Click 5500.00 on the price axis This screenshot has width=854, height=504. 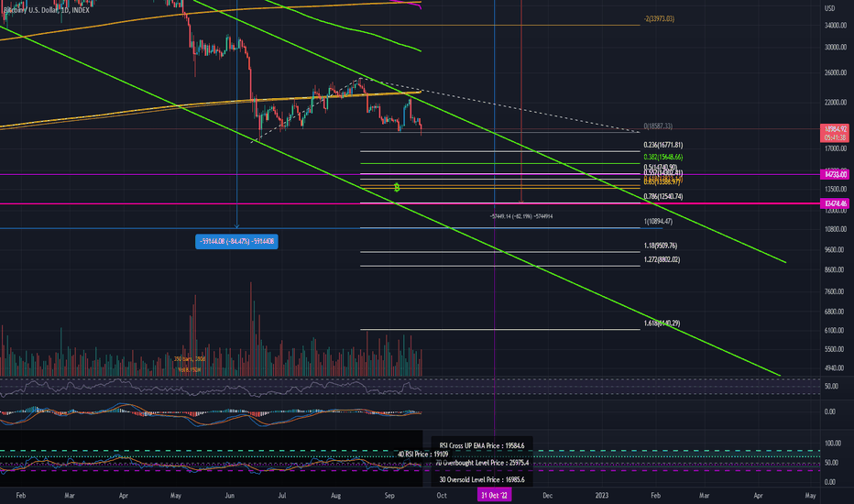(836, 349)
